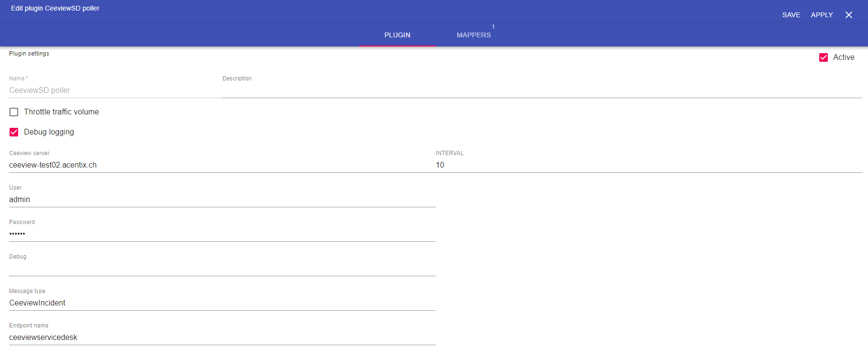Click the SAVE button
This screenshot has width=868, height=361.
[x=791, y=15]
